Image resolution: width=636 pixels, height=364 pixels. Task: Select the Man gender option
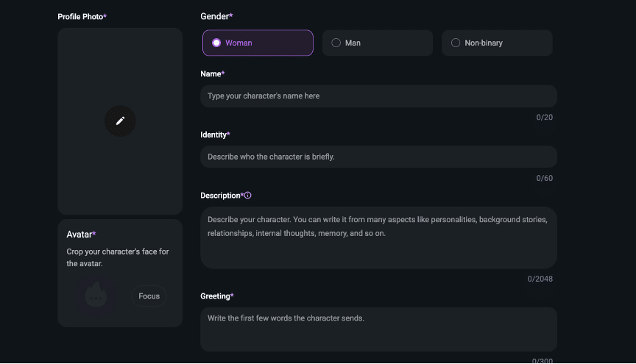pos(377,43)
